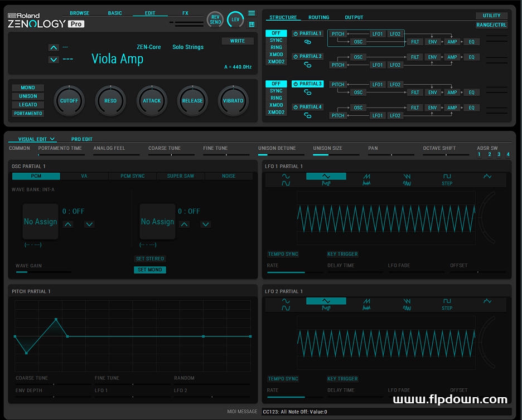
Task: Click SET MONO button
Action: tap(150, 270)
